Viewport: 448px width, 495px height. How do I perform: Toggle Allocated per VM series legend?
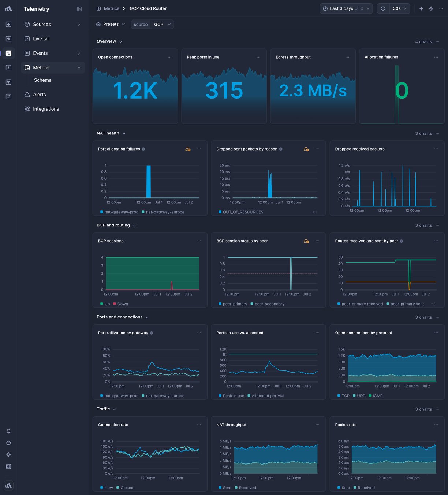click(x=266, y=396)
